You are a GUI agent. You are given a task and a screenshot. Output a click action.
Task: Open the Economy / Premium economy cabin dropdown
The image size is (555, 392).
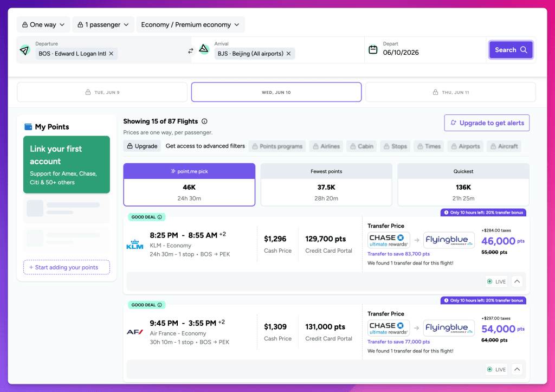[190, 25]
